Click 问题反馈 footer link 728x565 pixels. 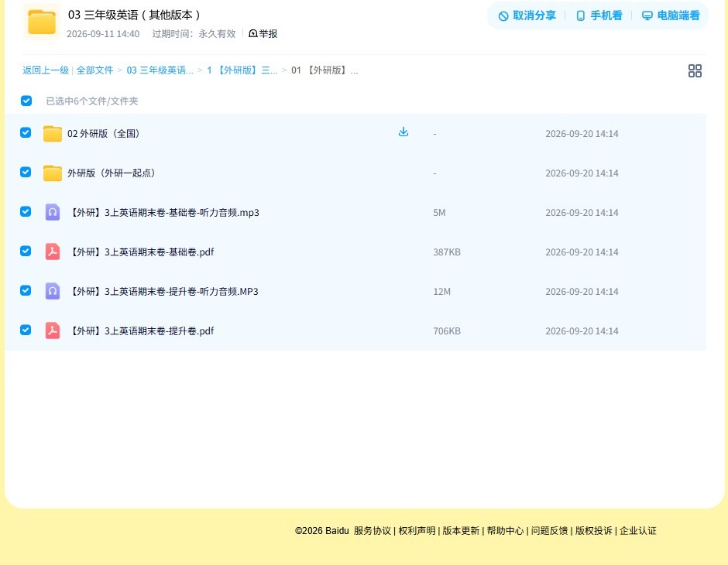click(550, 531)
